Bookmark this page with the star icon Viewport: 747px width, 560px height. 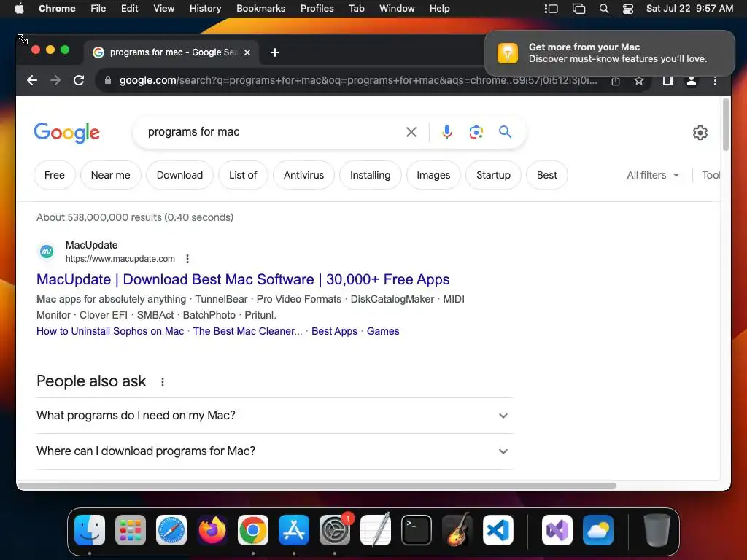(x=639, y=81)
